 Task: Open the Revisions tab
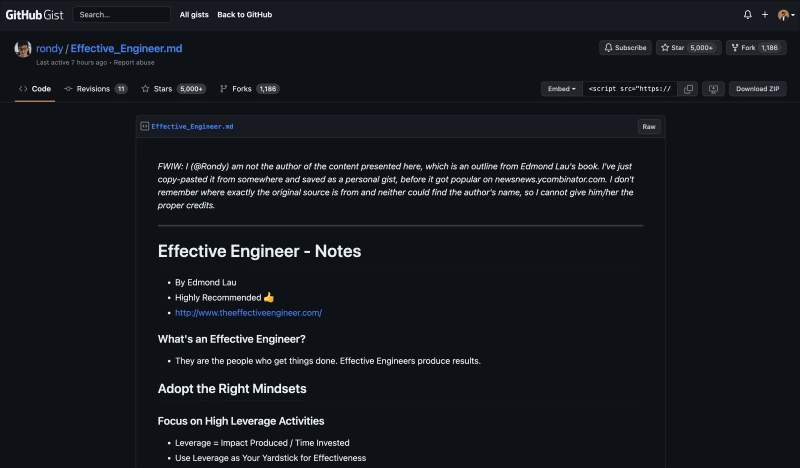tap(95, 89)
